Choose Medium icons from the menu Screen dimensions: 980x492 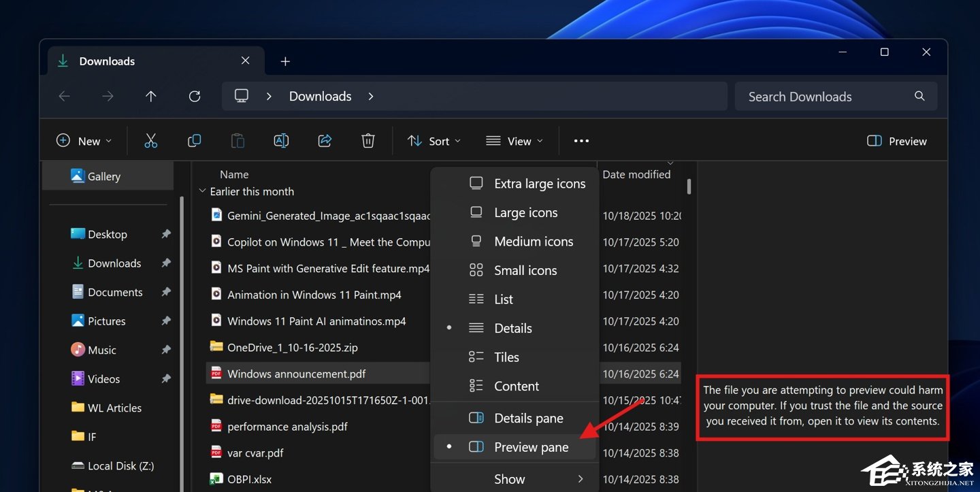pyautogui.click(x=534, y=241)
